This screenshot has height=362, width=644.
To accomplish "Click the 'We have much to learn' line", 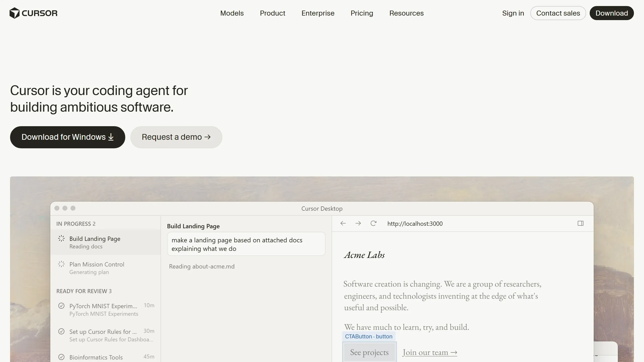I will (x=407, y=327).
